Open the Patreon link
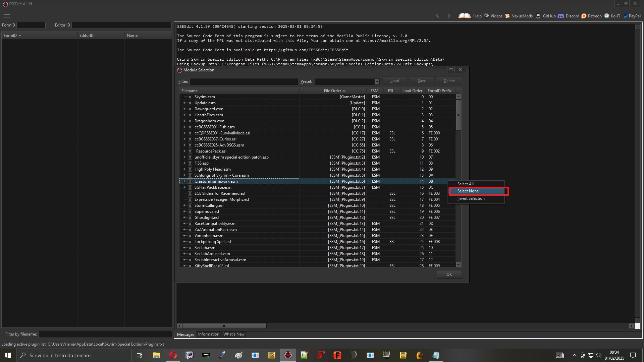The width and height of the screenshot is (644, 362). click(x=591, y=16)
